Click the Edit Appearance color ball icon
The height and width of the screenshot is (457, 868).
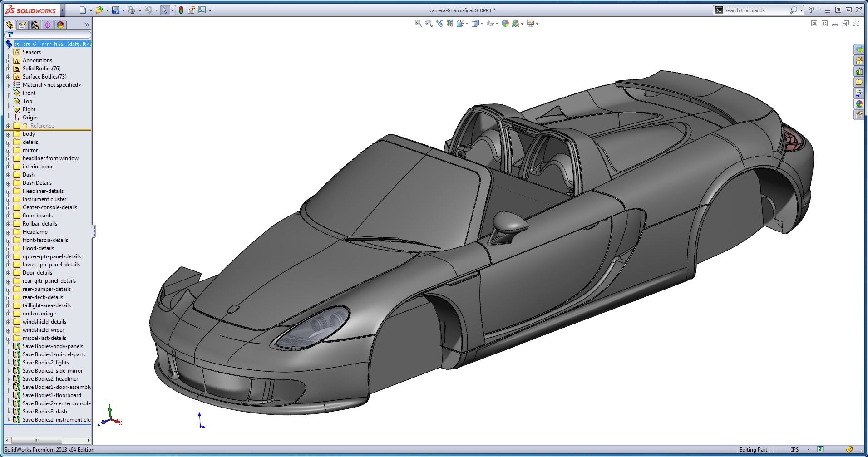coord(505,23)
